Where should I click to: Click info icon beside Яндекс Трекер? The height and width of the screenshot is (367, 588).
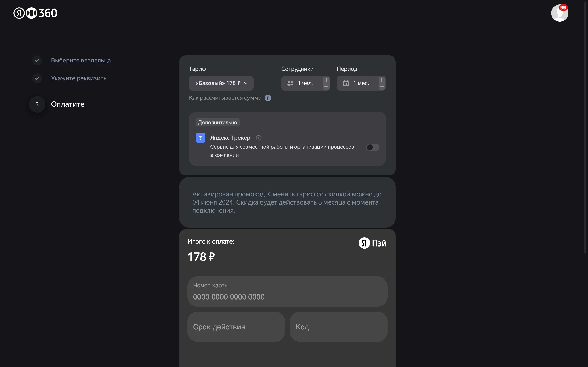coord(258,138)
